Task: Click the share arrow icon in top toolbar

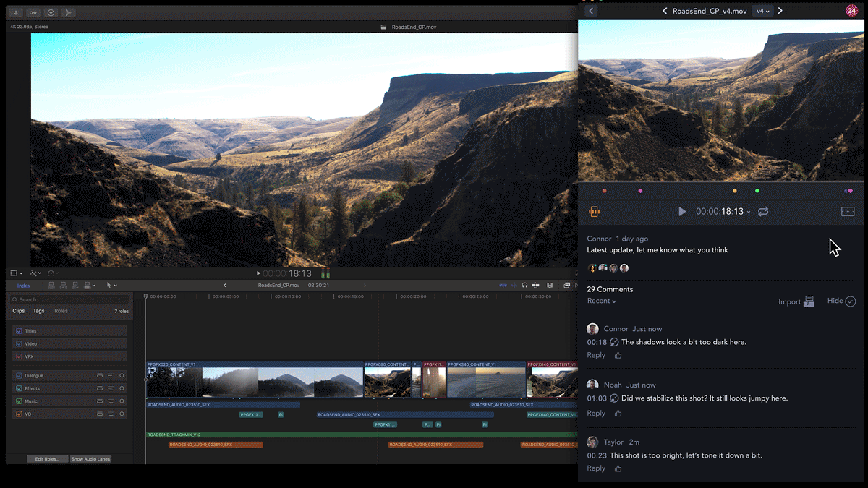Action: [x=68, y=12]
